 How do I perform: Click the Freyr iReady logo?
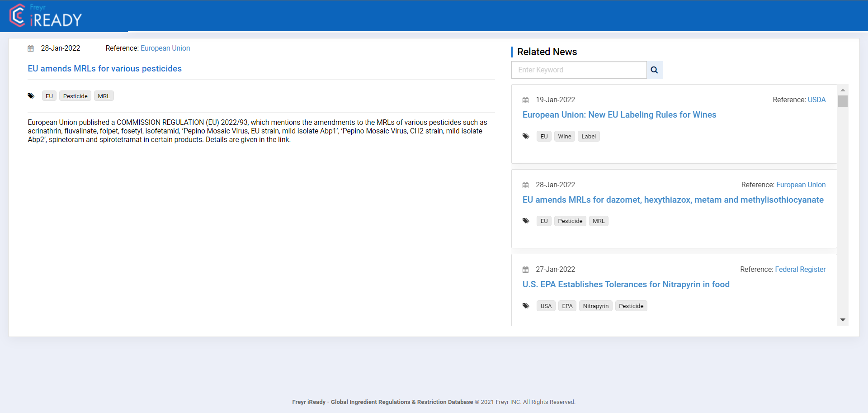(46, 16)
